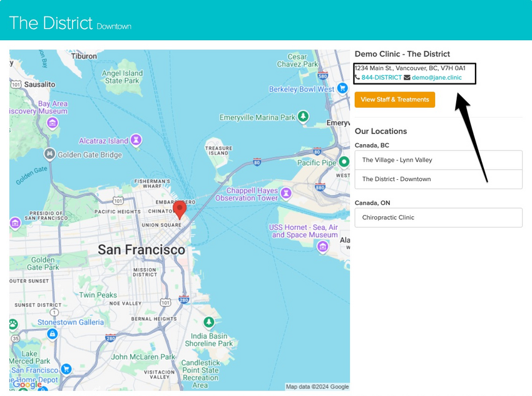
Task: Click Chappell Hayes Observation Tower icon
Action: click(x=286, y=193)
